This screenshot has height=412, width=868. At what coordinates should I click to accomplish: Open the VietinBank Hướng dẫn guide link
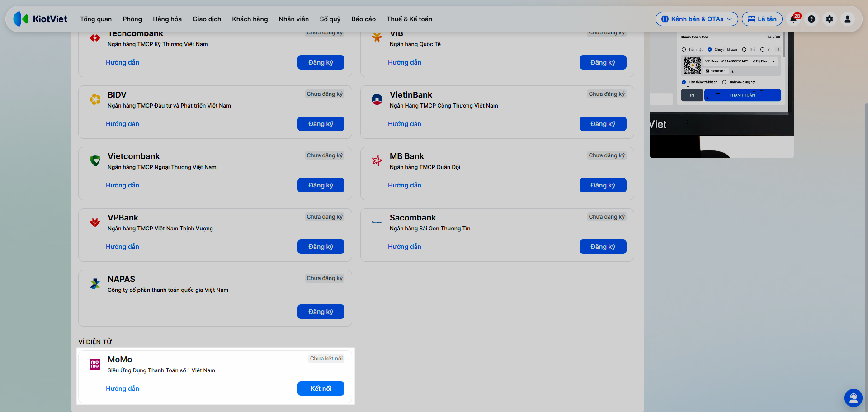pos(405,124)
